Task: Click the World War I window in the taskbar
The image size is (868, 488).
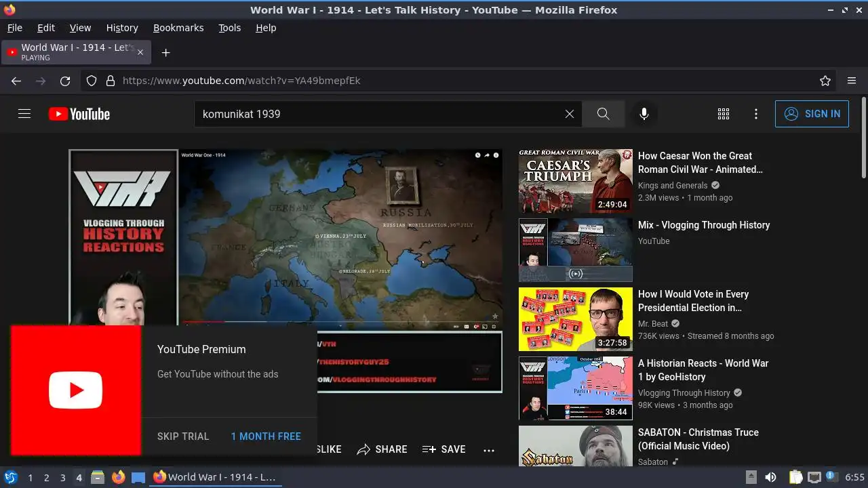Action: pos(215,477)
